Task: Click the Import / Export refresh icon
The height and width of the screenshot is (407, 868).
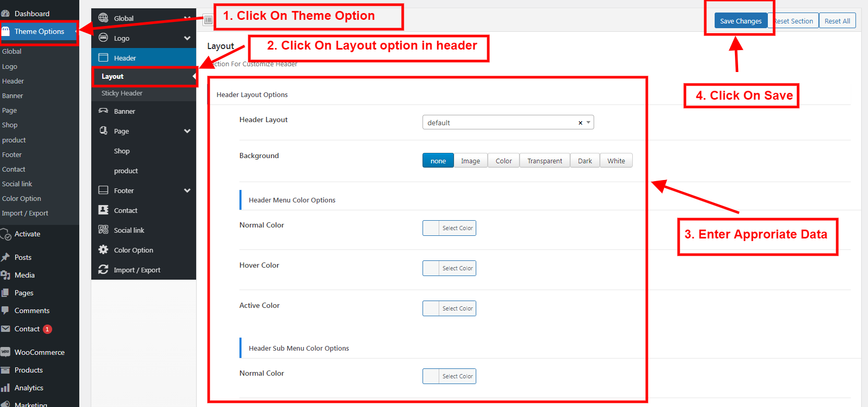Action: pyautogui.click(x=103, y=270)
